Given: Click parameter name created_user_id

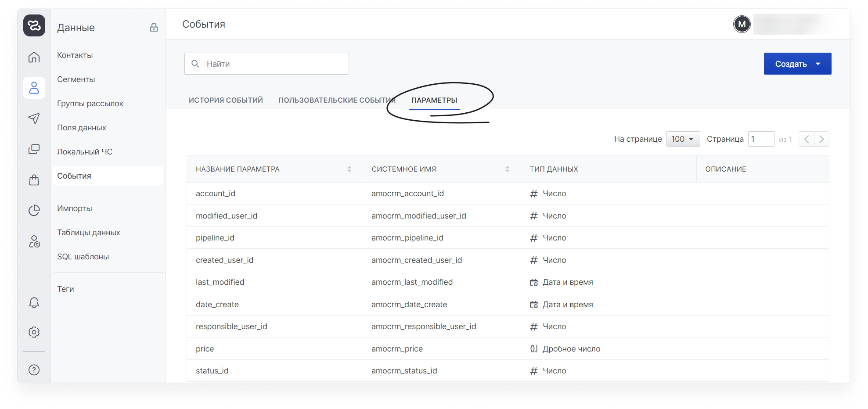Looking at the screenshot, I should point(224,260).
